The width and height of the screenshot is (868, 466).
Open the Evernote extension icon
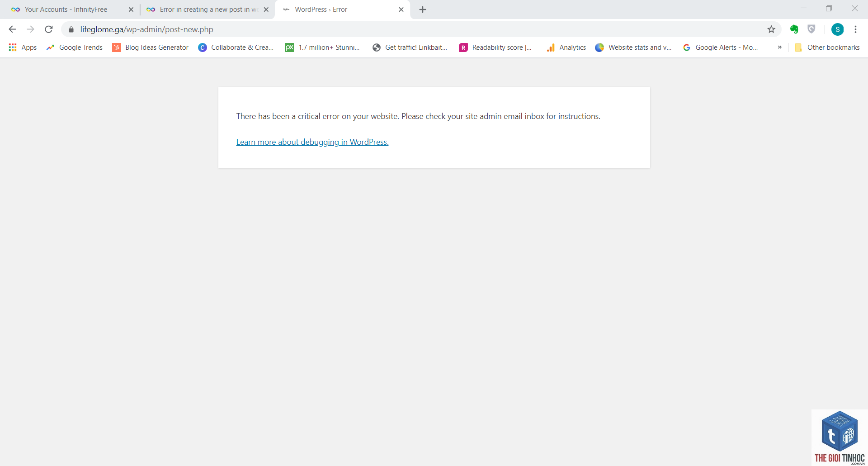click(794, 29)
